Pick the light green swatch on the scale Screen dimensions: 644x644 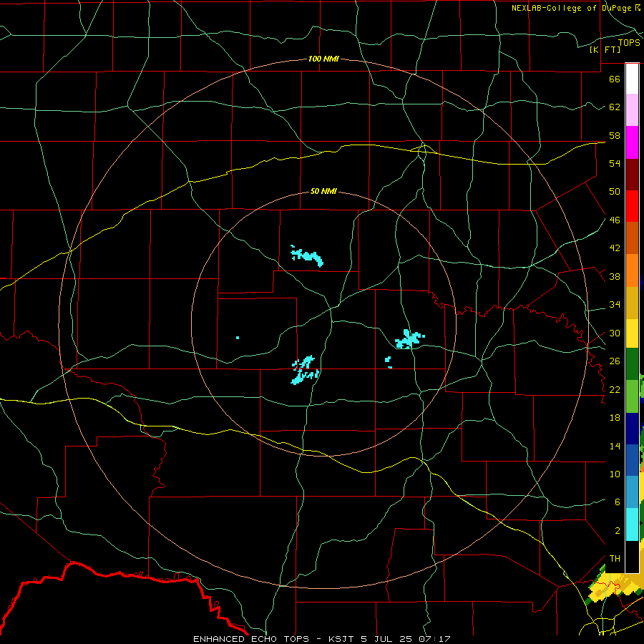coord(632,396)
